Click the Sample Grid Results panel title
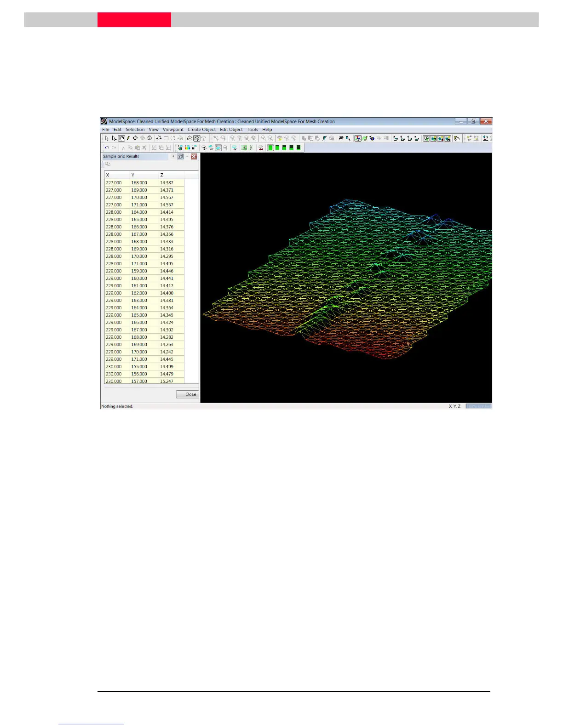 (121, 156)
